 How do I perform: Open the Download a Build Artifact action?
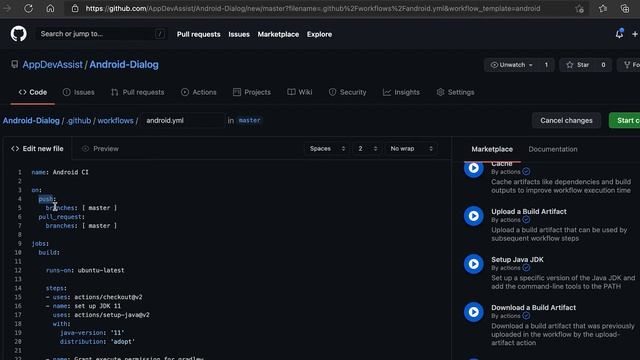click(x=533, y=308)
